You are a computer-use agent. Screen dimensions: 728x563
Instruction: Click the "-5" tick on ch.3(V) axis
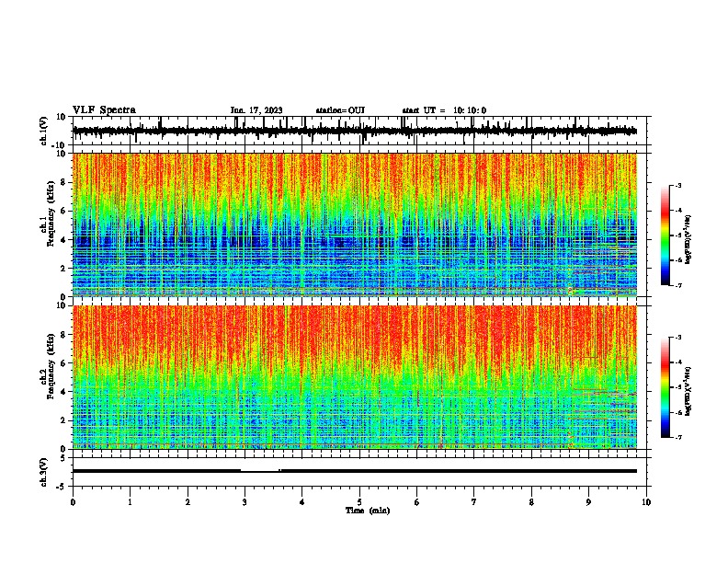[63, 487]
